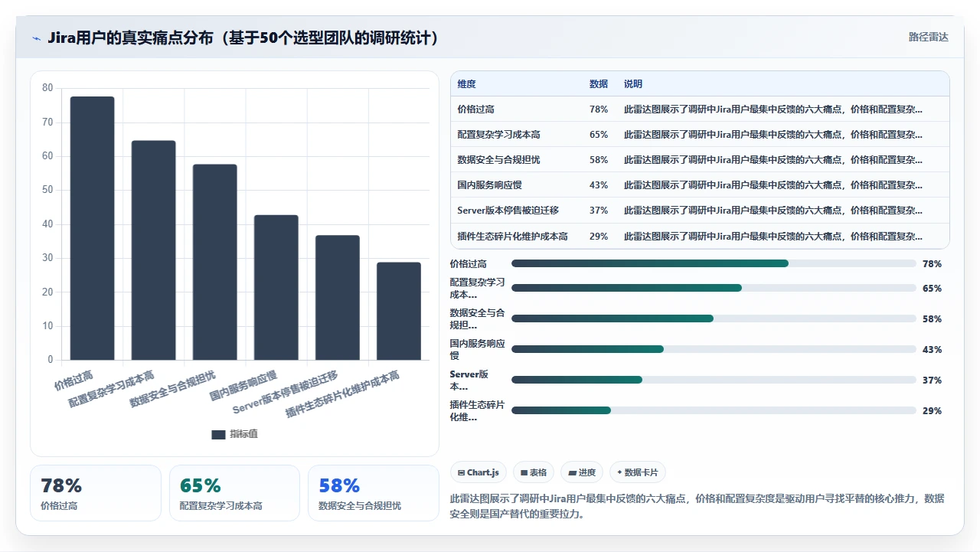The image size is (980, 552).
Task: Select the 数据安全与合规担忧 table cell
Action: [498, 160]
